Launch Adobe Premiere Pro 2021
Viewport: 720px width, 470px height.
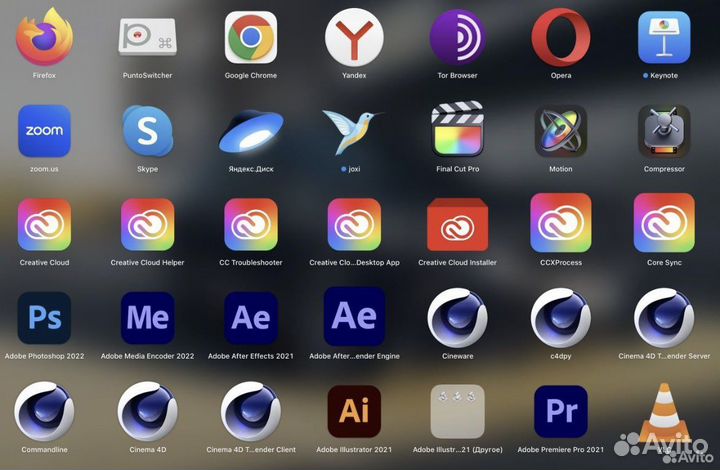pos(561,412)
